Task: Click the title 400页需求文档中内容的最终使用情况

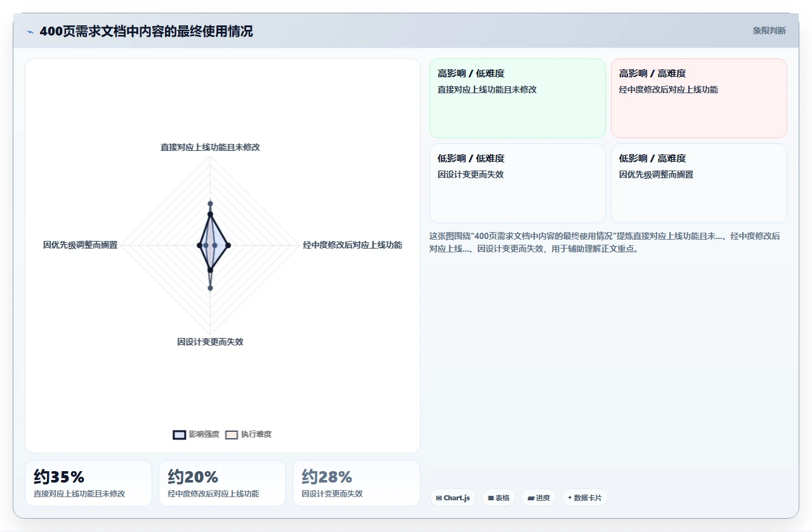Action: (x=146, y=31)
